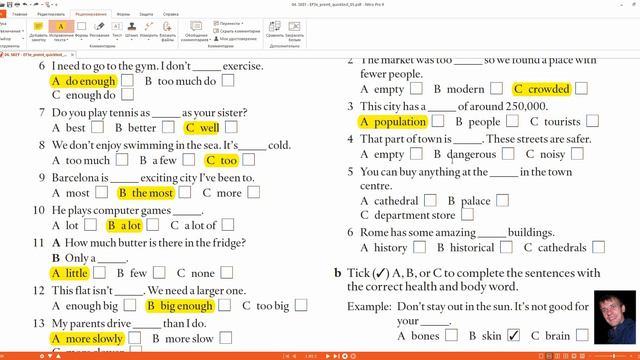640x360 pixels.
Task: Open the Forms ribbon tab
Action: (x=123, y=14)
